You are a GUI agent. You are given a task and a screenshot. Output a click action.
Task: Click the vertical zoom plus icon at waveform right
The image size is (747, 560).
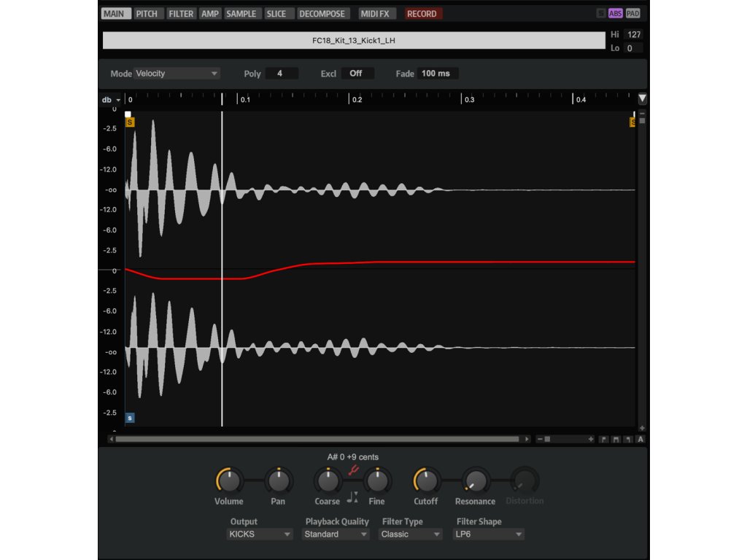pyautogui.click(x=642, y=428)
